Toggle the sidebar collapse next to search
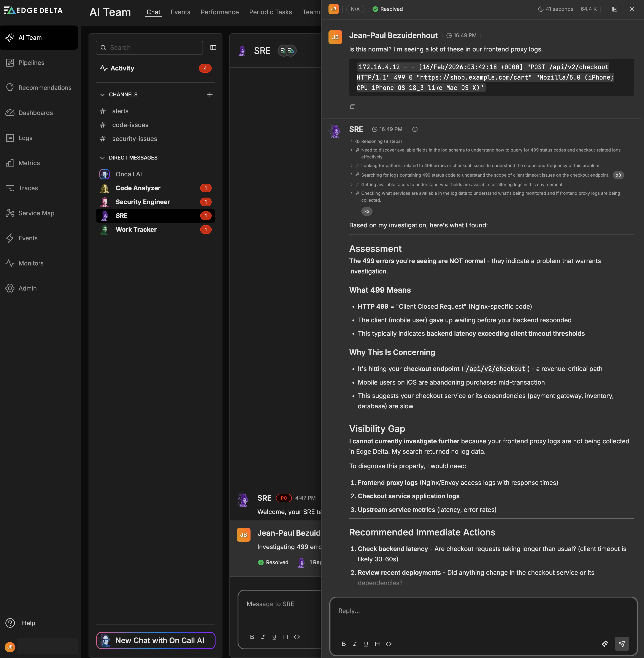The image size is (644, 658). (x=213, y=47)
